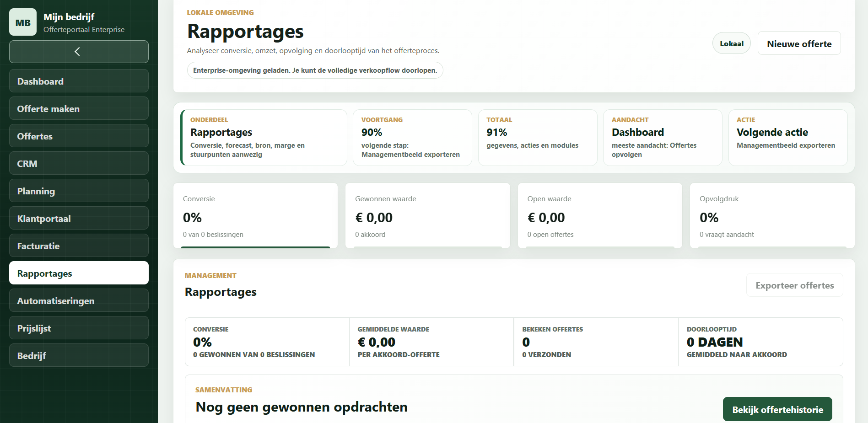This screenshot has width=868, height=423.
Task: Click Nog geen gewonnen opdrachten heading
Action: (302, 407)
